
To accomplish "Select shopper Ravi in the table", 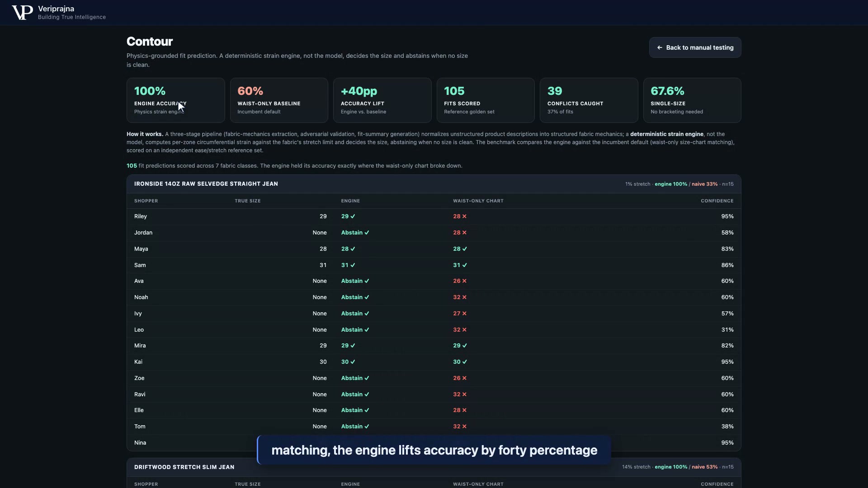I will click(140, 394).
